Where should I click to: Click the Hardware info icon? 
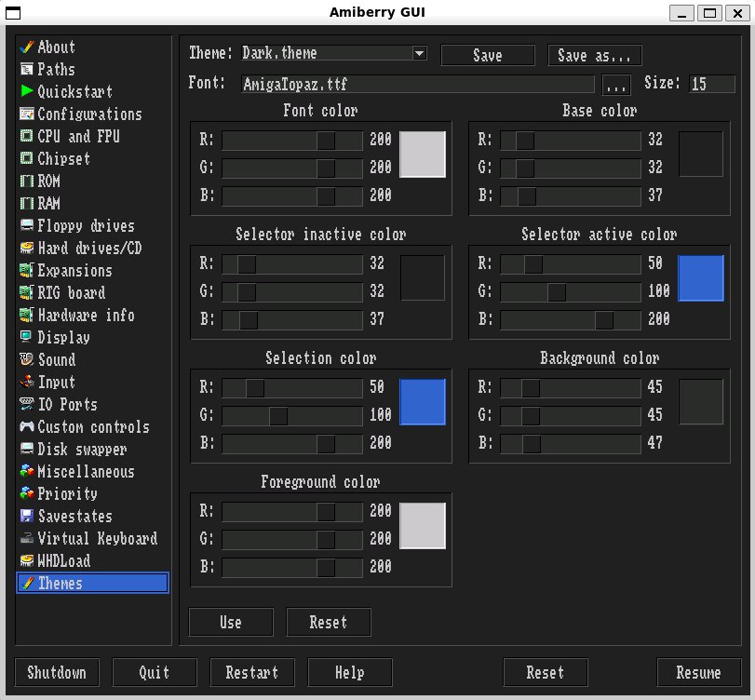pyautogui.click(x=27, y=315)
